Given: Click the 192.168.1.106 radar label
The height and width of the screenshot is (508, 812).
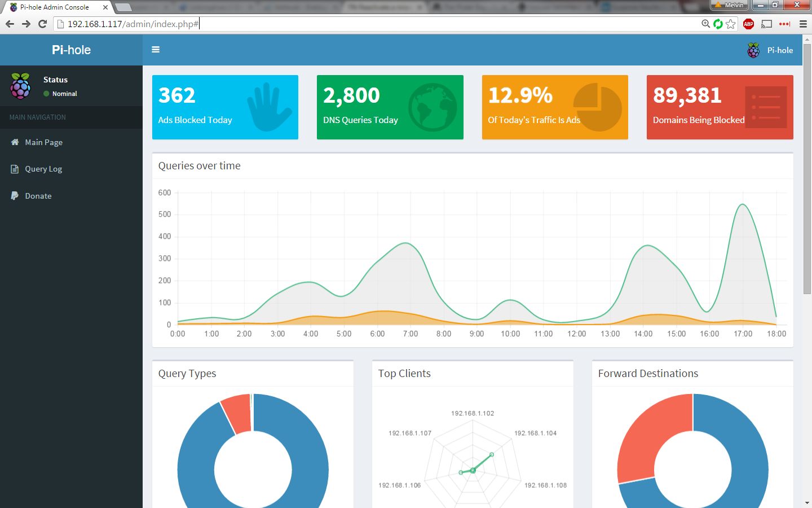Looking at the screenshot, I should pos(400,485).
